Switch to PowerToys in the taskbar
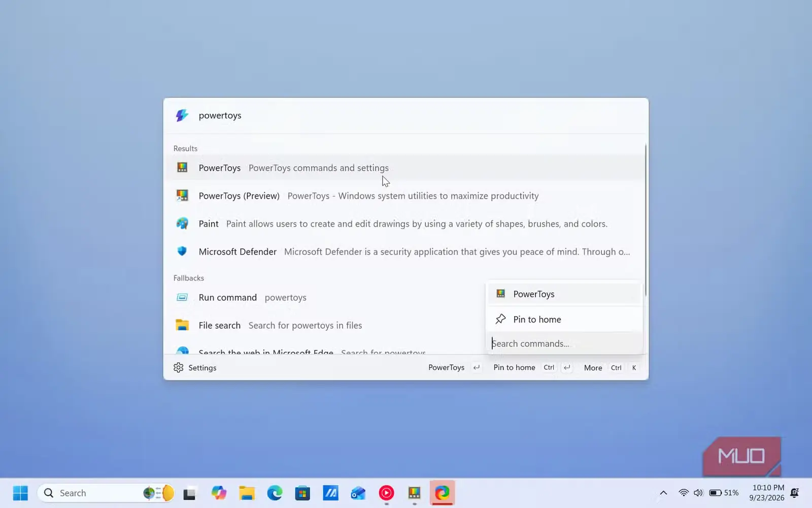Viewport: 812px width, 508px height. click(x=414, y=493)
